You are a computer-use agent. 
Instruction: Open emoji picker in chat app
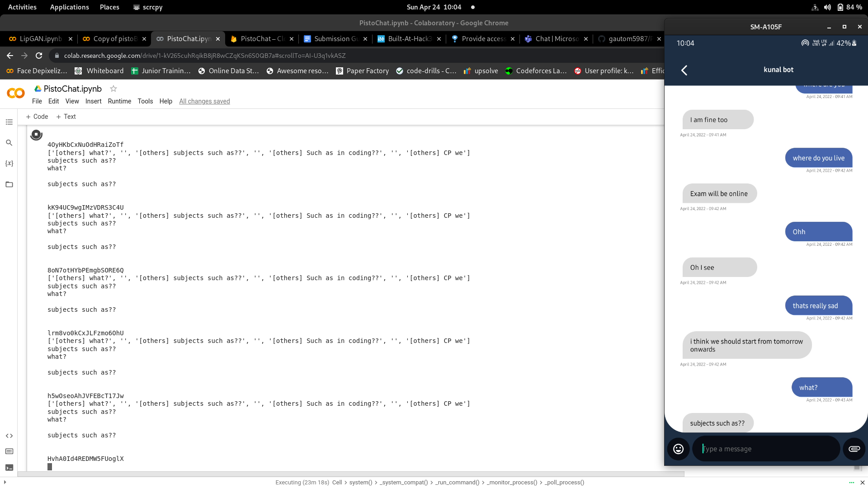tap(678, 449)
